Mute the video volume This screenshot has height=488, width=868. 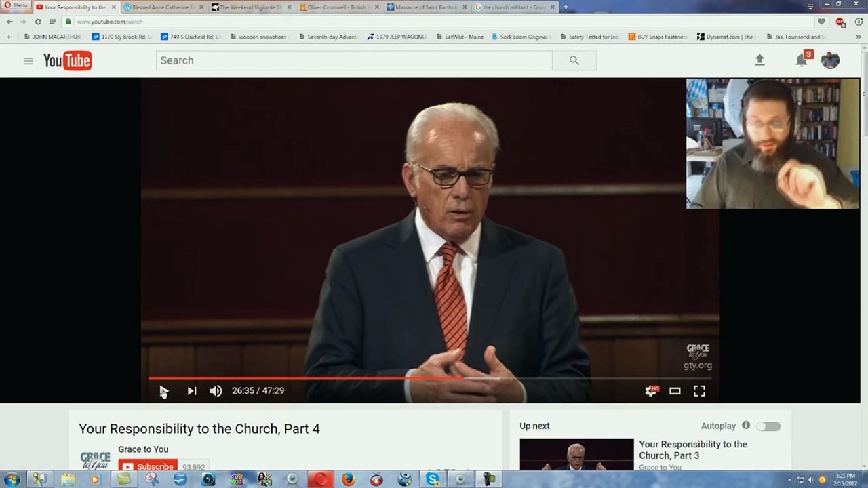click(216, 391)
